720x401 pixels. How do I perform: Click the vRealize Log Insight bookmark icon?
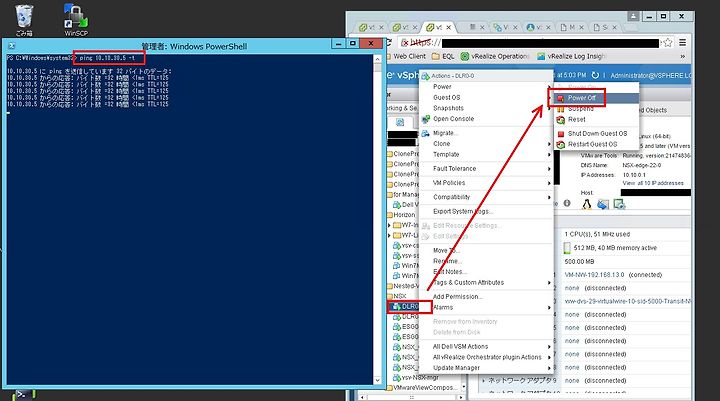(x=541, y=56)
